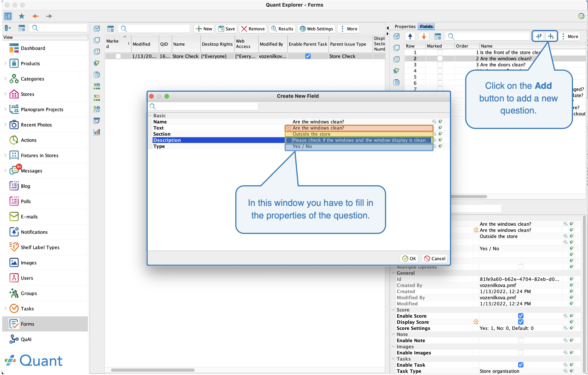Open the Notifications section

click(34, 232)
